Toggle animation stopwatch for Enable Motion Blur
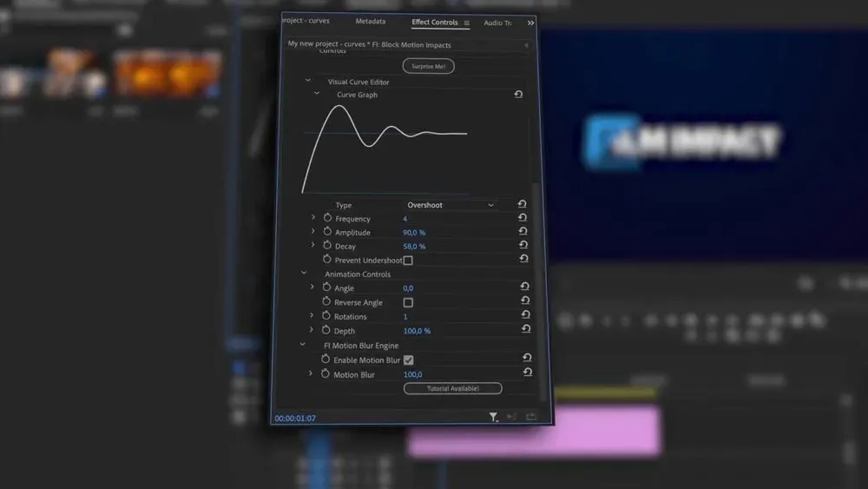Viewport: 868px width, 489px height. click(325, 360)
